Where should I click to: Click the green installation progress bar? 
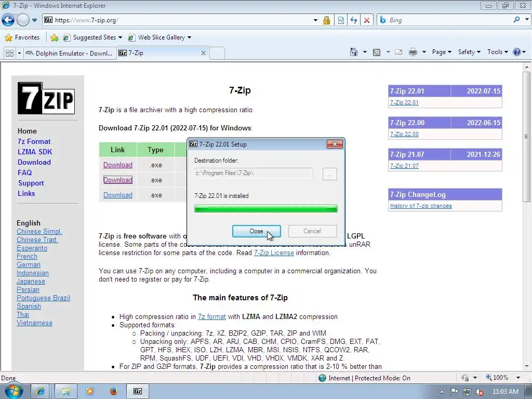coord(265,208)
